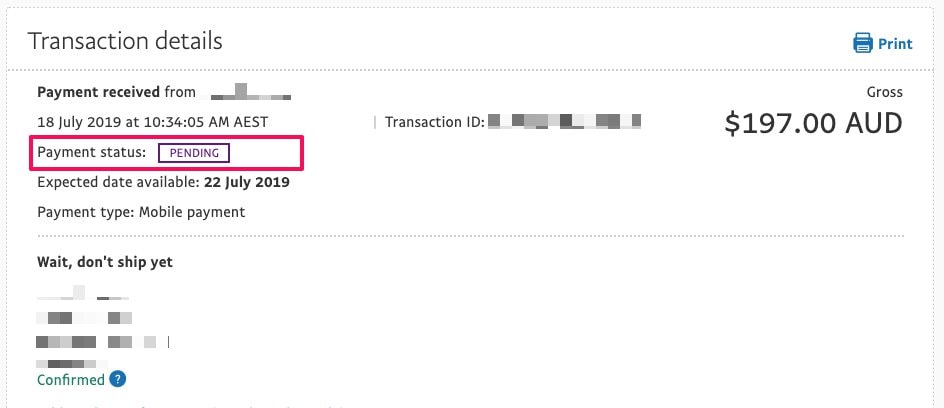This screenshot has height=408, width=944.
Task: Click the 18 July 2019 timestamp
Action: [x=152, y=122]
